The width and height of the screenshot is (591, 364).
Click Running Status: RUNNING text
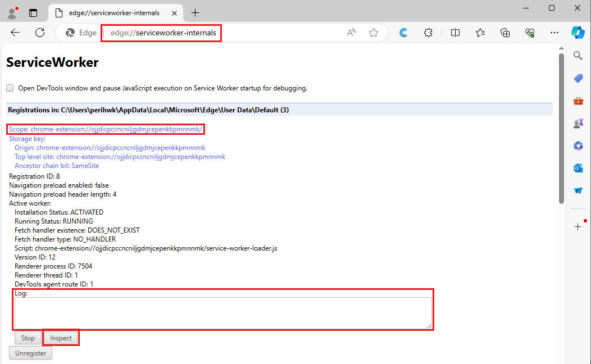click(x=54, y=221)
